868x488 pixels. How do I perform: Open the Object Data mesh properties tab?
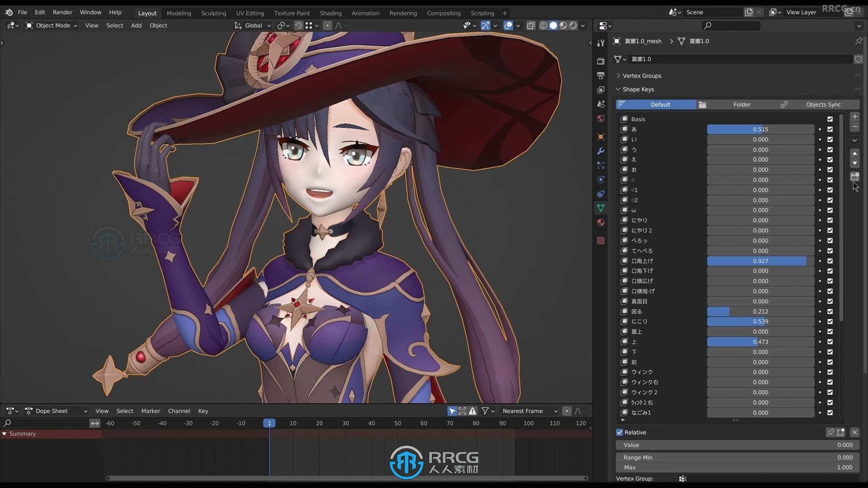(600, 208)
